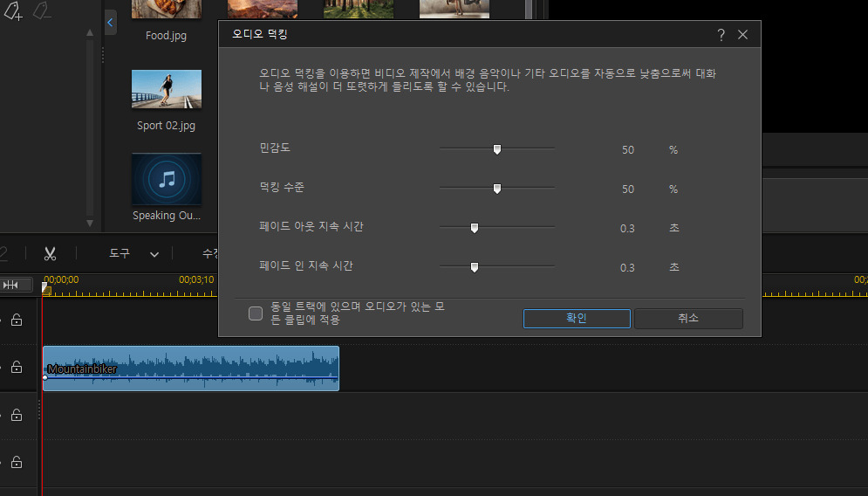The height and width of the screenshot is (496, 868).
Task: Click the fade in duration value 0.3
Action: tap(627, 268)
